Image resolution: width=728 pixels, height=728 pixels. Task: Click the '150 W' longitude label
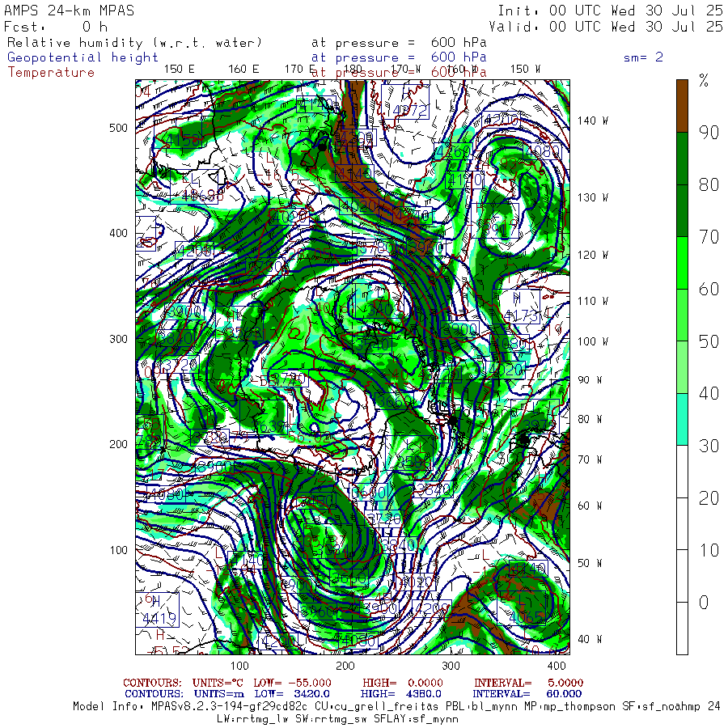(x=525, y=70)
